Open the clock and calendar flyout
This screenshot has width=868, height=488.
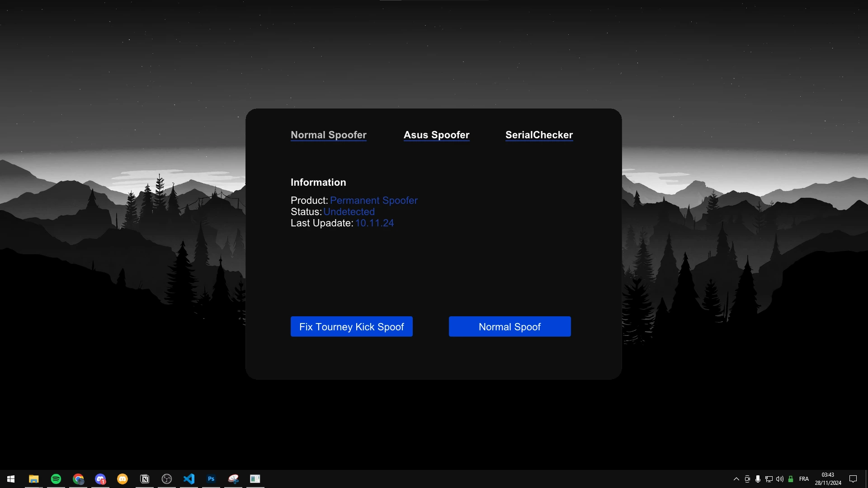click(828, 479)
